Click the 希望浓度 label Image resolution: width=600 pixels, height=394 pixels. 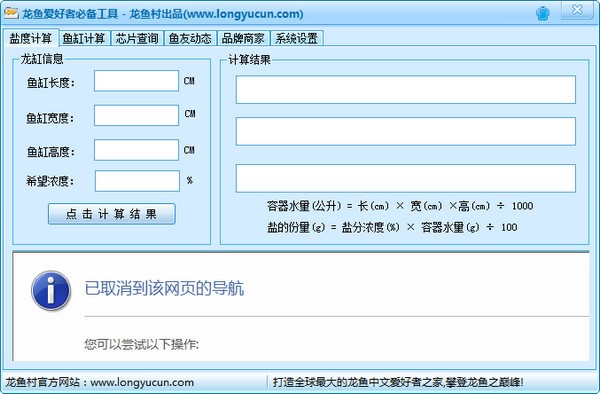click(50, 181)
